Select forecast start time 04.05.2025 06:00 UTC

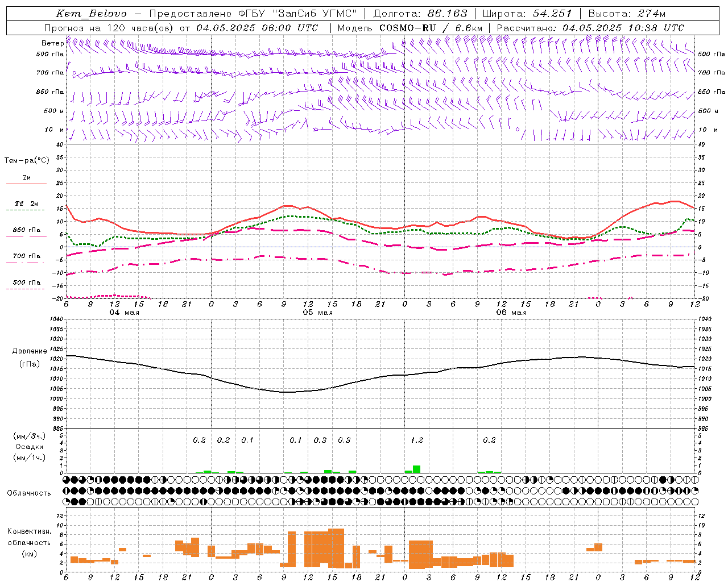point(257,28)
